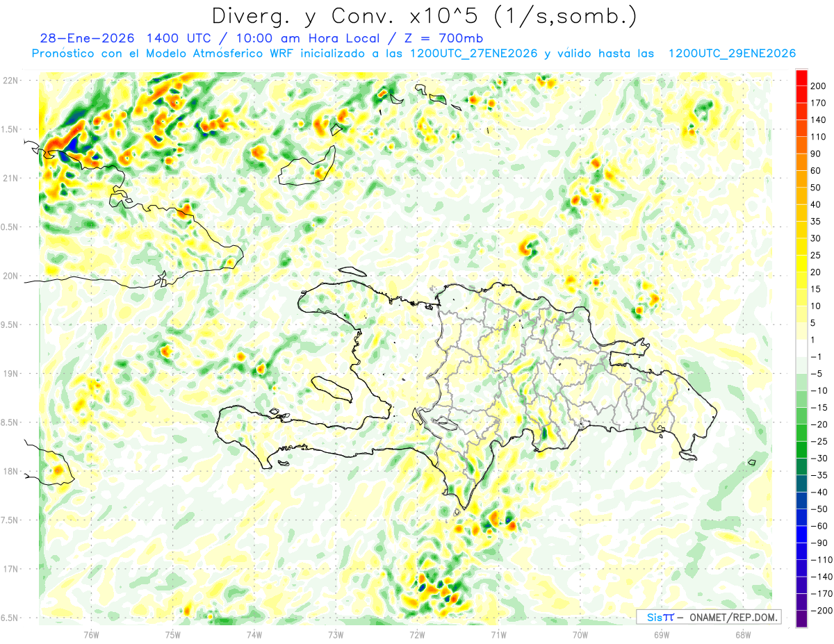Click the "68W" longitude label

743,634
